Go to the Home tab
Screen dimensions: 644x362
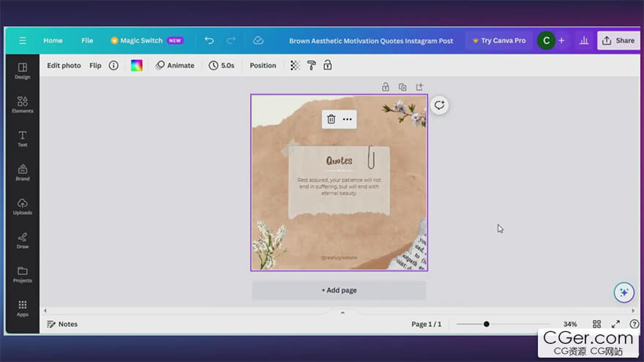point(53,41)
